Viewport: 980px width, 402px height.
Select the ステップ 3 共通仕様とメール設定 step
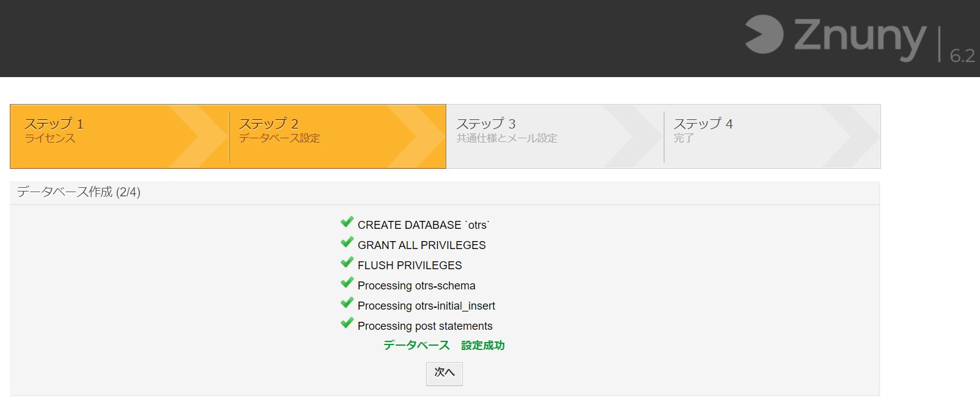555,136
